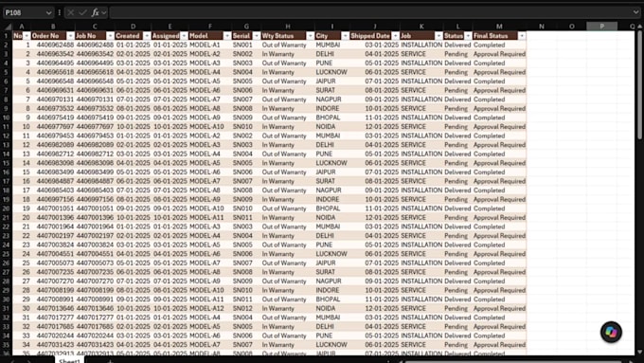Open the Job column filter dropdown
The height and width of the screenshot is (363, 644).
438,36
